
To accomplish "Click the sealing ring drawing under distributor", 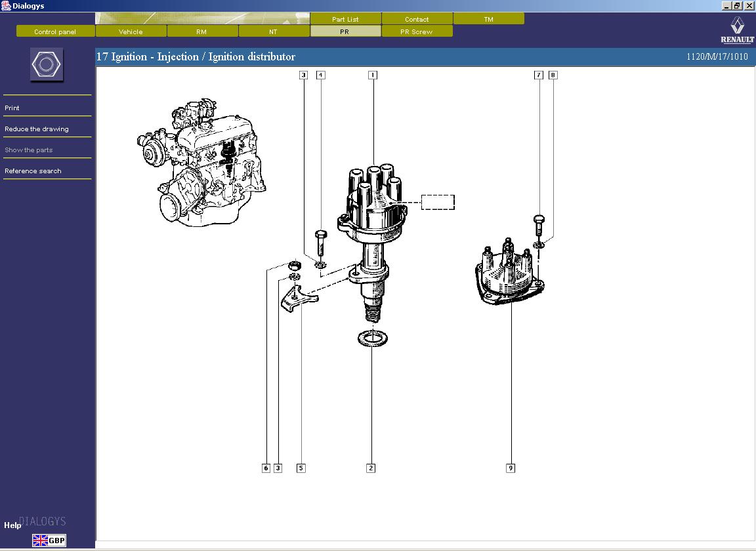I will click(x=373, y=338).
